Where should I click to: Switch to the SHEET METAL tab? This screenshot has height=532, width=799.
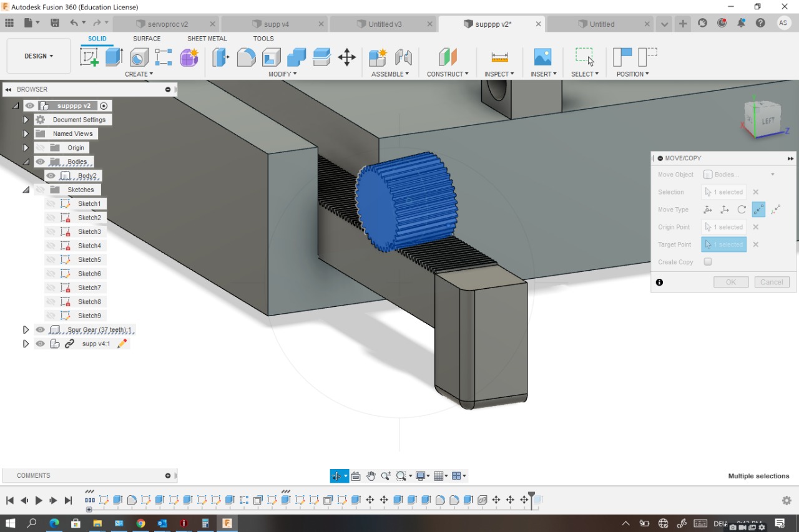pos(207,39)
